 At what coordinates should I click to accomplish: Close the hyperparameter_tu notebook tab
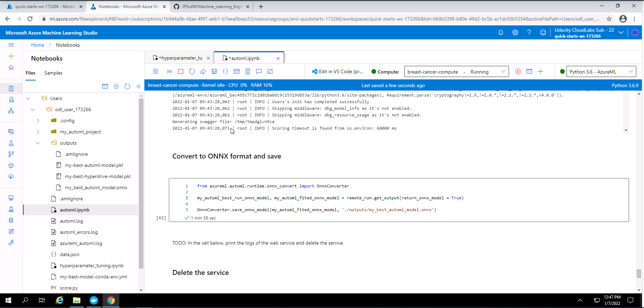[x=208, y=58]
